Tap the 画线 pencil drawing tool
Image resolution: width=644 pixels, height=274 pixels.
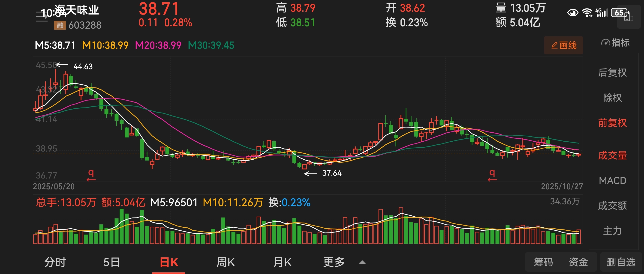(563, 45)
